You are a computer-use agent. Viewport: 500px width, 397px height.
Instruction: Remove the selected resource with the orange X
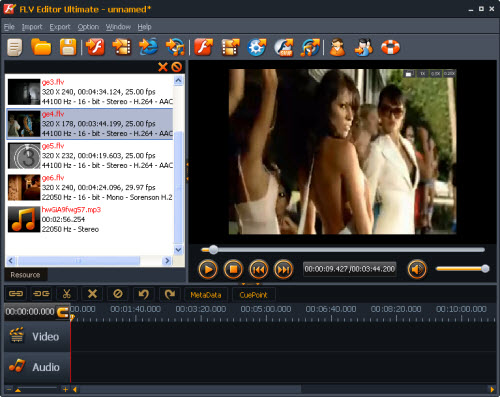tap(163, 67)
